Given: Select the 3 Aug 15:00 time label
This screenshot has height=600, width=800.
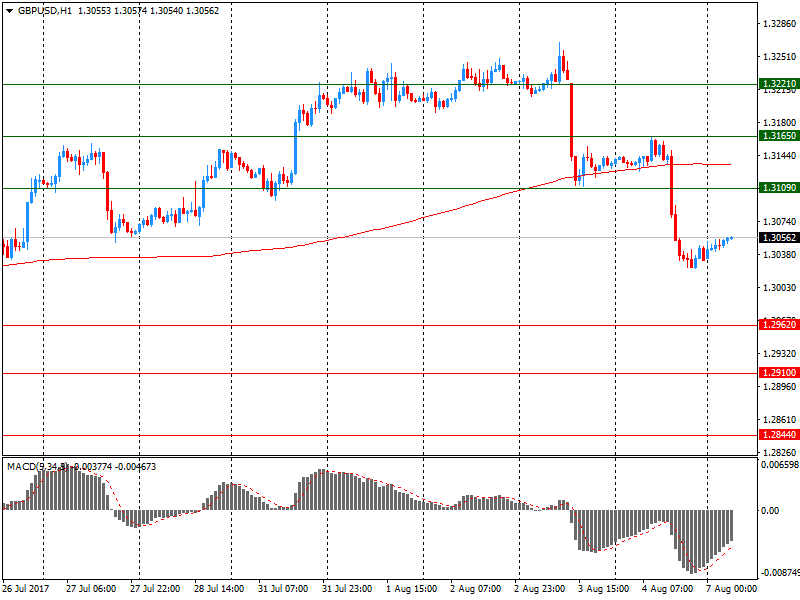Looking at the screenshot, I should [x=604, y=589].
